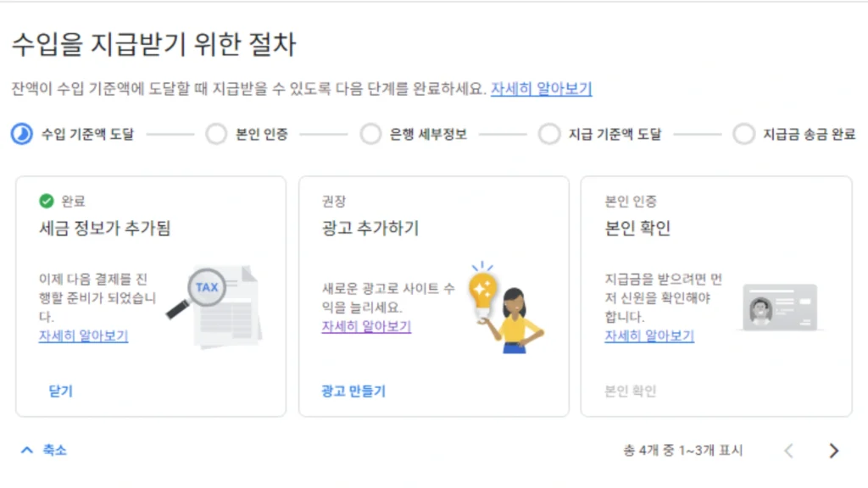
Task: Click the 은행 세부정보 step circle
Action: [370, 134]
